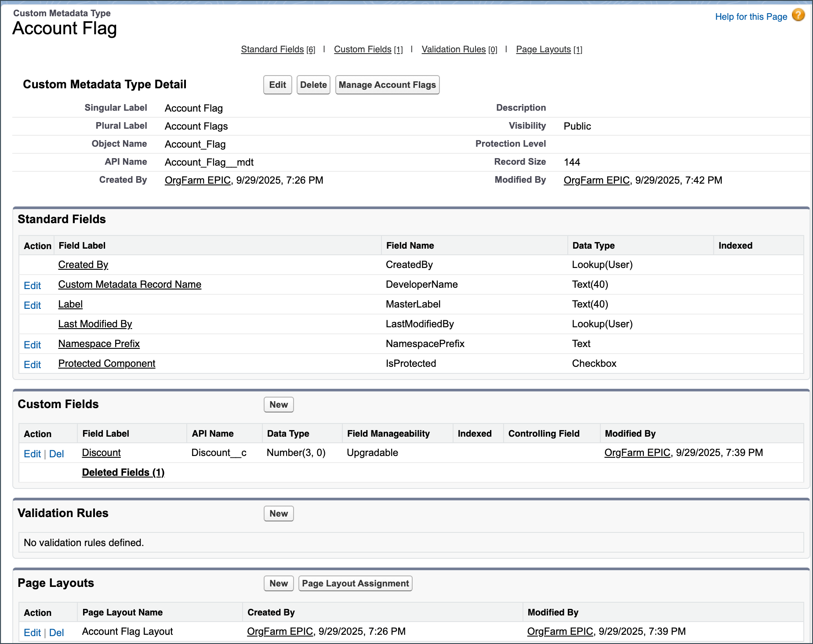Add a New validation rule
Image resolution: width=813 pixels, height=644 pixels.
(x=278, y=514)
